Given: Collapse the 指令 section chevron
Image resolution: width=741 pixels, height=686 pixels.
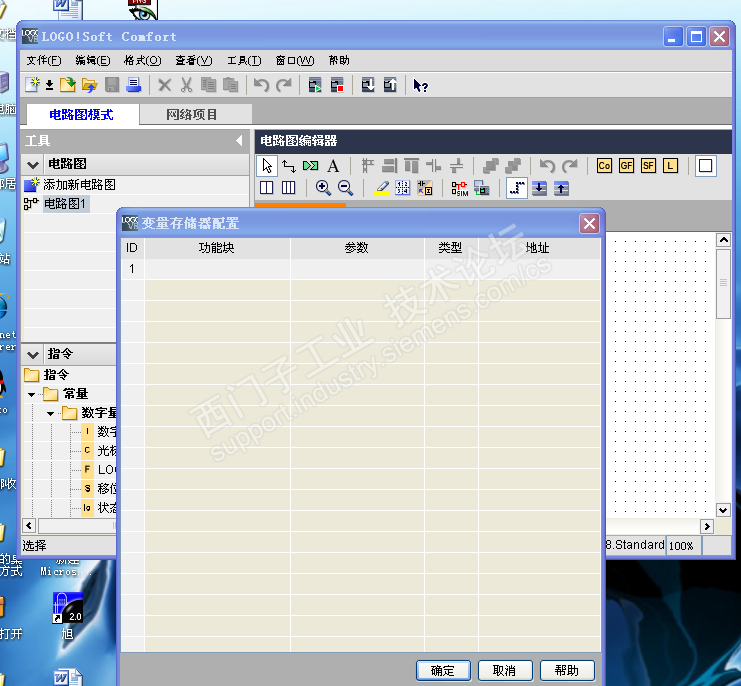Looking at the screenshot, I should [33, 354].
